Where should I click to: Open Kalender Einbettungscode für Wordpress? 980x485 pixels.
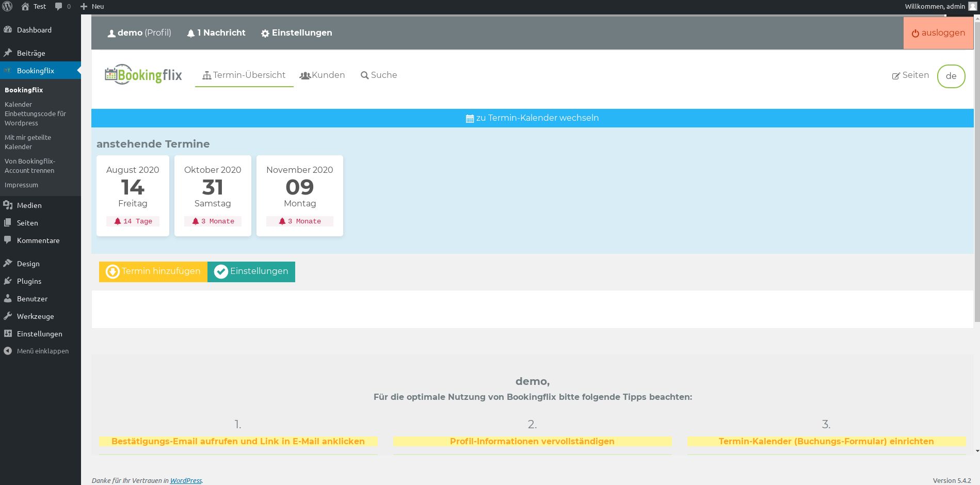[35, 114]
